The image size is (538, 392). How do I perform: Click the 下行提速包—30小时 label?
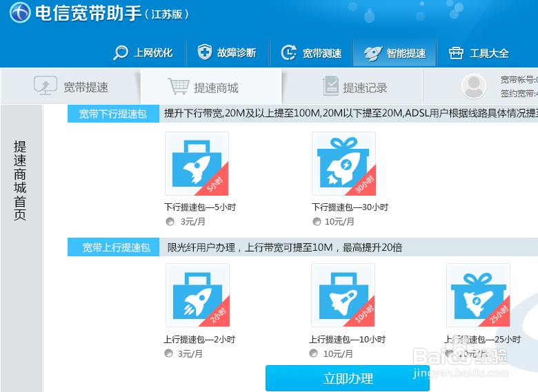click(350, 207)
